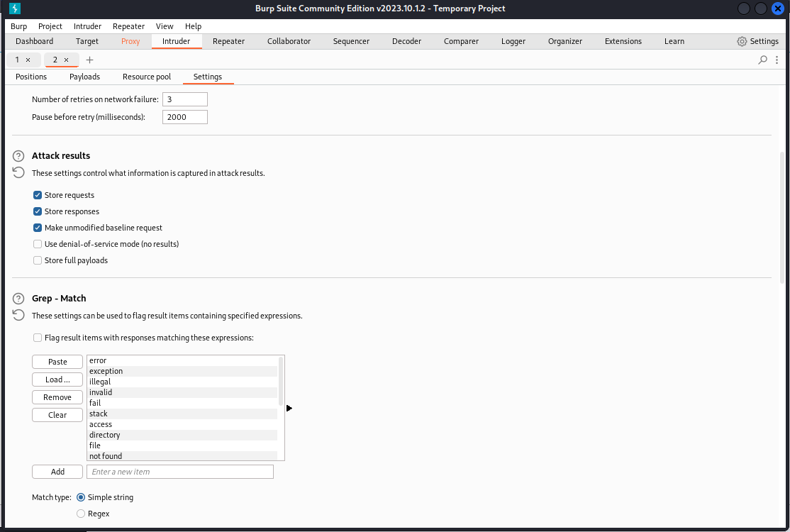Image resolution: width=790 pixels, height=532 pixels.
Task: Close Intruder tab 2 using its x
Action: [x=67, y=60]
